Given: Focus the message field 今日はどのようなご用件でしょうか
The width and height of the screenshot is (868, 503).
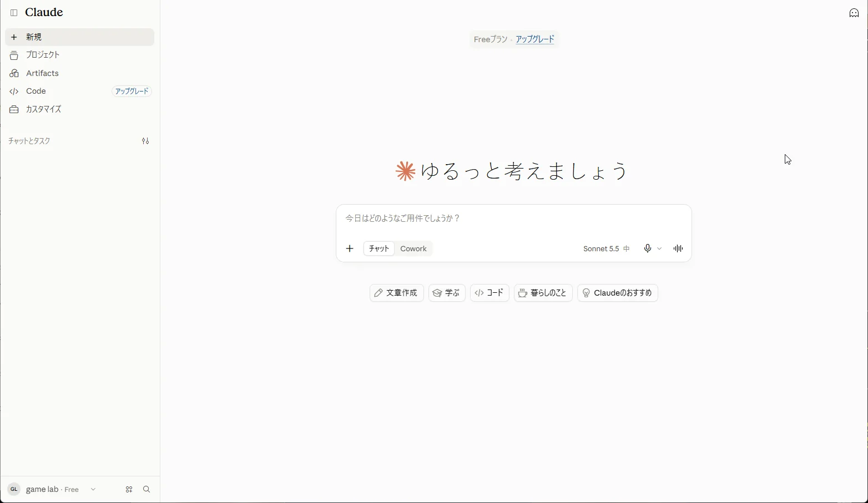Looking at the screenshot, I should 513,219.
